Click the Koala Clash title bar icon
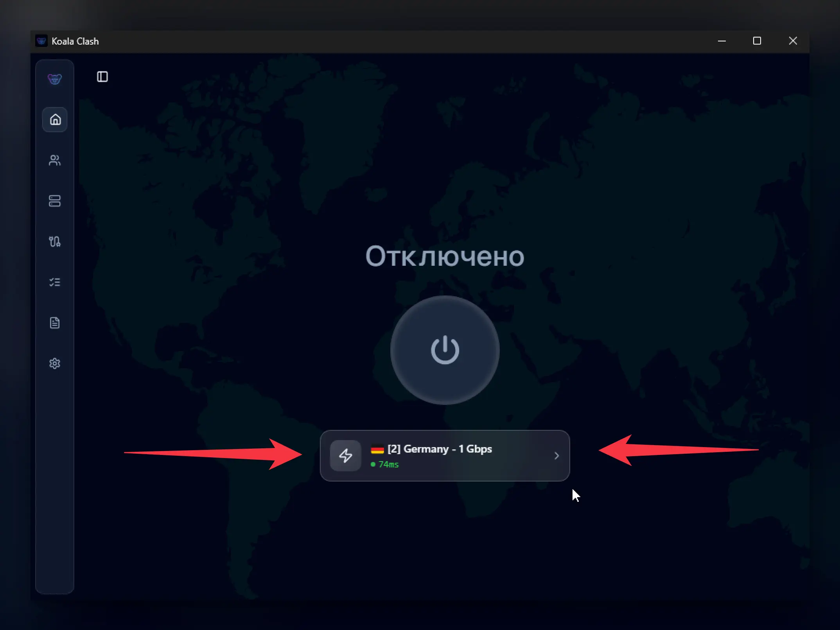Screen dimensions: 840x630 pyautogui.click(x=41, y=41)
